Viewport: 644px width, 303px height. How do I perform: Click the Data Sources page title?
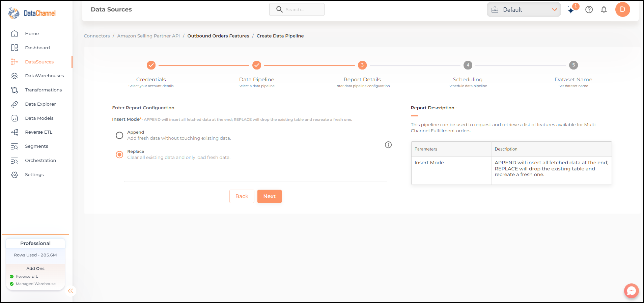pos(111,9)
